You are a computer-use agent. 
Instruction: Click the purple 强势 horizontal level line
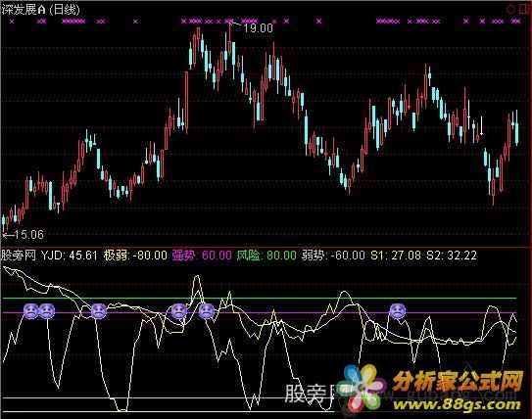tap(260, 312)
